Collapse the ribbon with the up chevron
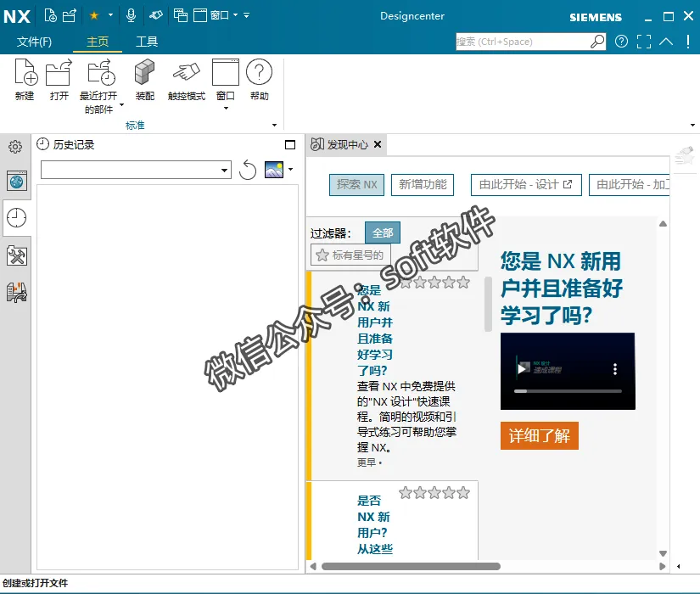This screenshot has width=700, height=594. click(x=665, y=42)
